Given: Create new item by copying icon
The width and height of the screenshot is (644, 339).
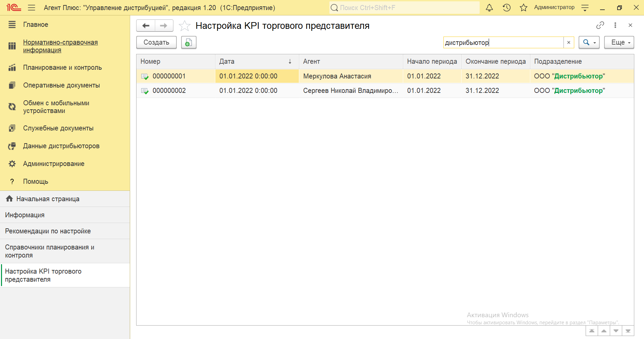Looking at the screenshot, I should [189, 42].
